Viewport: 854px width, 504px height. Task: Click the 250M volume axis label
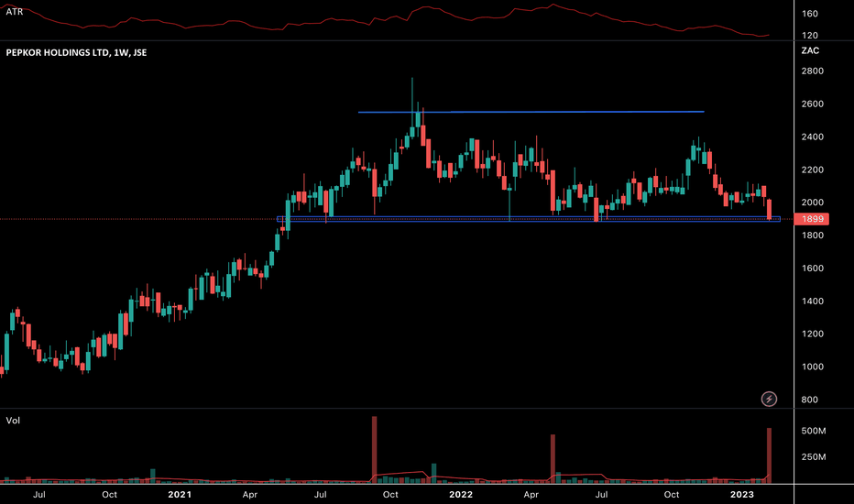click(813, 457)
